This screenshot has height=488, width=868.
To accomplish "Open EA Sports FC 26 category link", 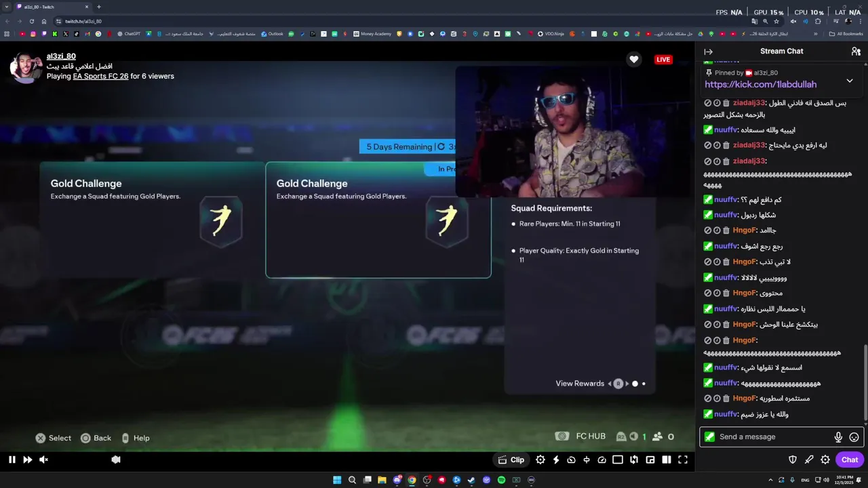I will (100, 76).
